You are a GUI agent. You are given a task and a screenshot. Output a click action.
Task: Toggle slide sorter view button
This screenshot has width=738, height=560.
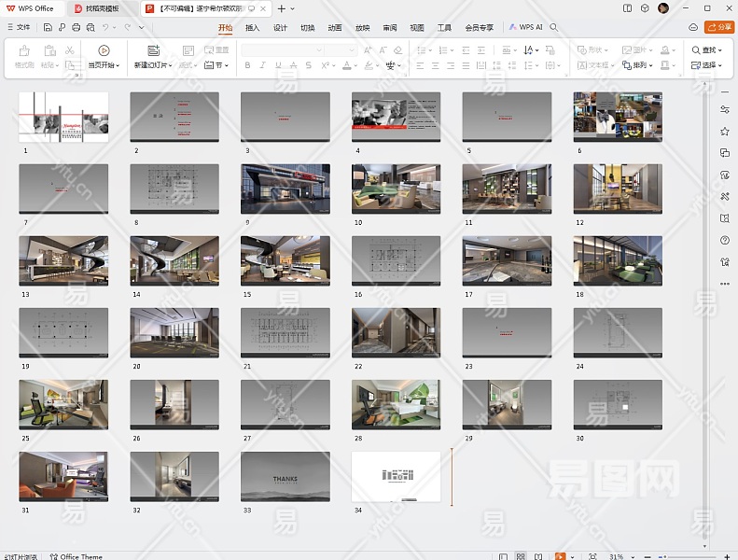tap(521, 556)
